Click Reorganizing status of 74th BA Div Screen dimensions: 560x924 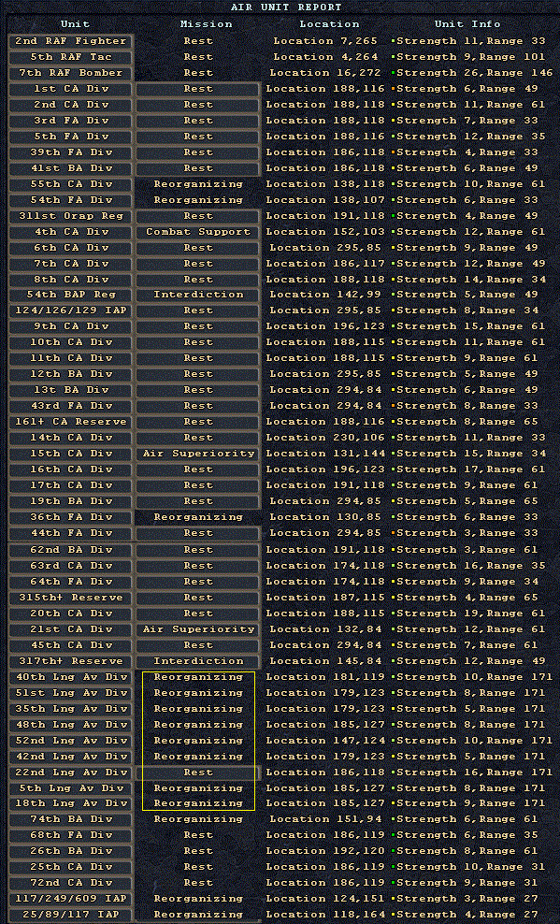[x=198, y=819]
